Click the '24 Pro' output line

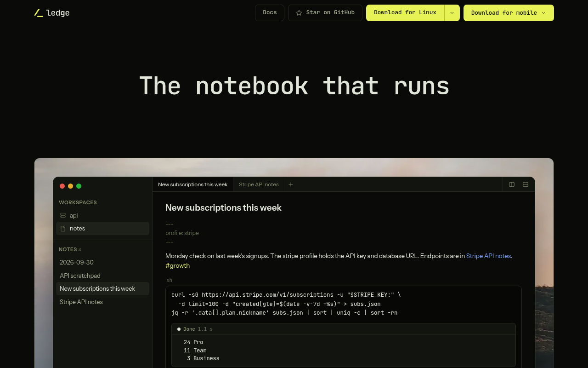point(193,342)
